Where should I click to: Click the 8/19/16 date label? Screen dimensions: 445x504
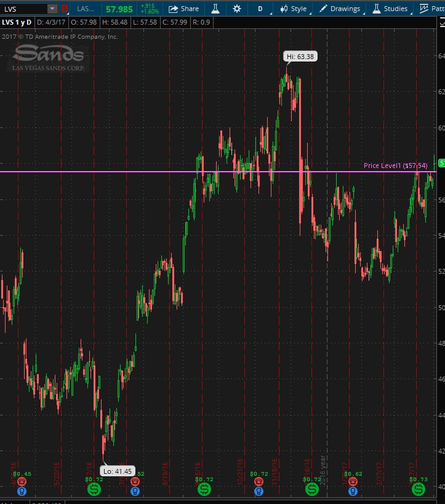(x=165, y=474)
